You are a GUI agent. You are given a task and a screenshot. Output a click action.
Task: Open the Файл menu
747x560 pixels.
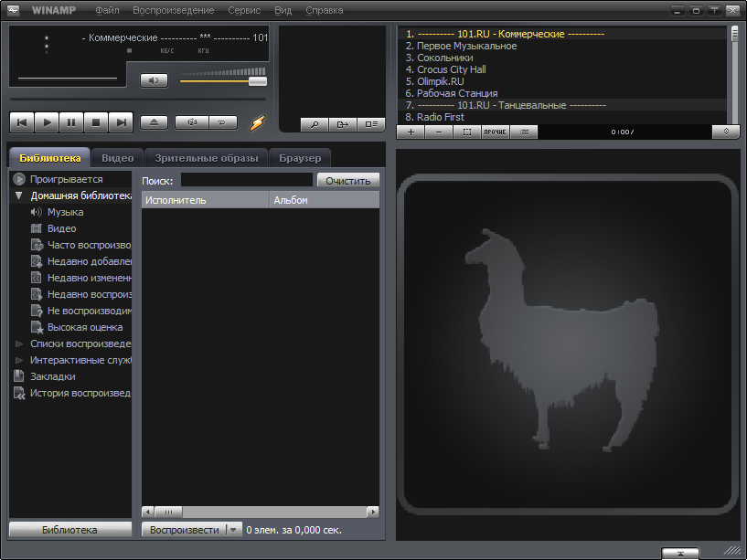(x=107, y=10)
